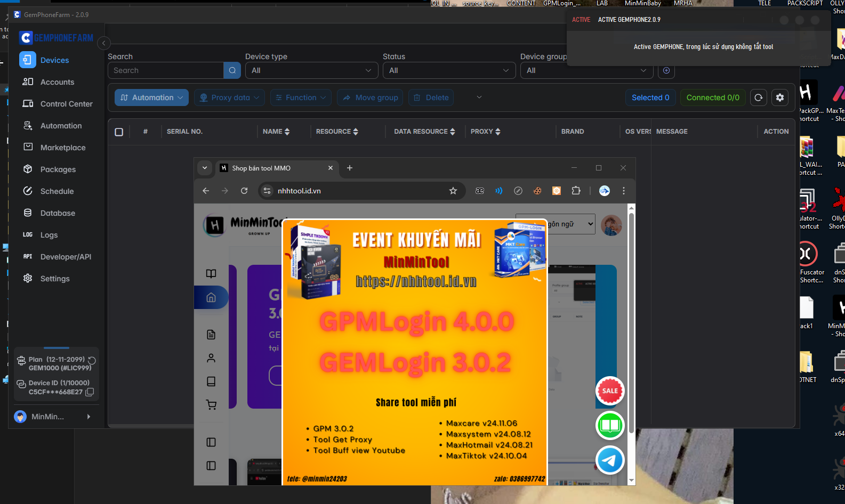The width and height of the screenshot is (845, 504).
Task: Click the add device group plus icon
Action: pos(666,70)
